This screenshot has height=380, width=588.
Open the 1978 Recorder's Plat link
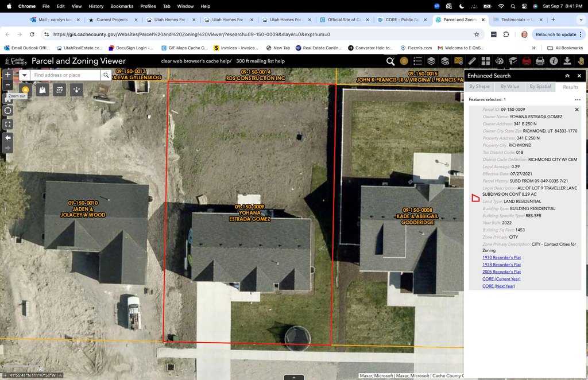501,265
